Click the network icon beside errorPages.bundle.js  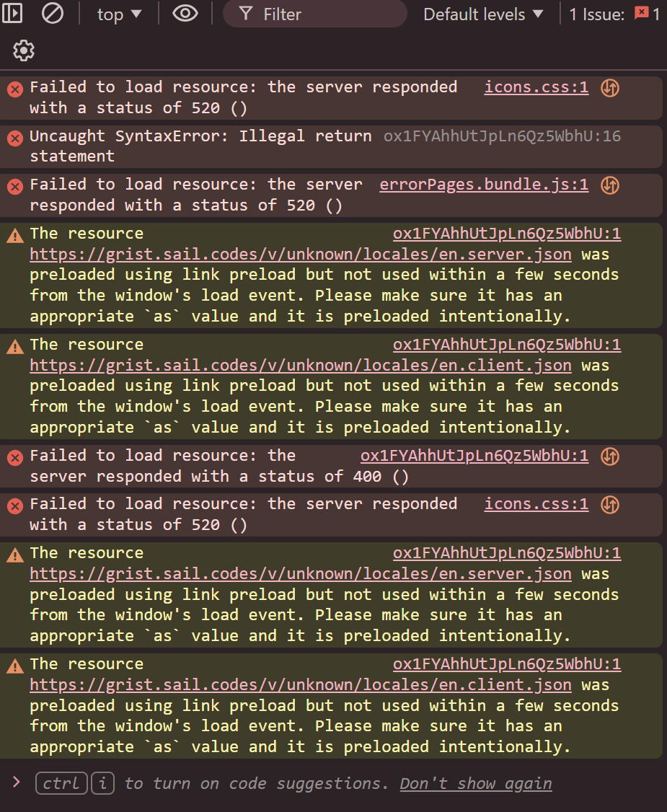(x=610, y=185)
